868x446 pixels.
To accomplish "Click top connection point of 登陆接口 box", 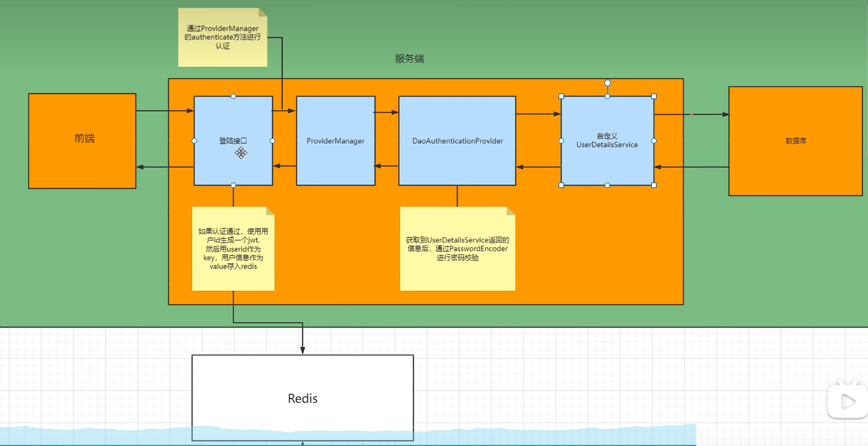I will [233, 96].
